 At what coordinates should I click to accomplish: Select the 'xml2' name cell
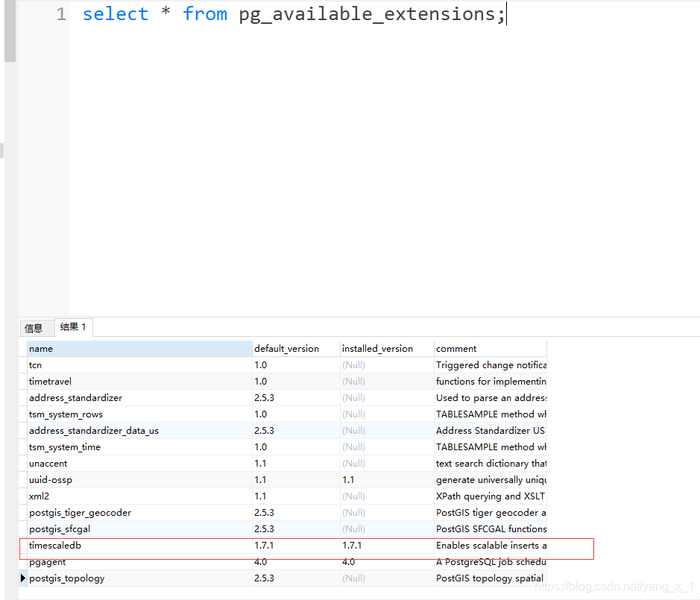tap(139, 496)
